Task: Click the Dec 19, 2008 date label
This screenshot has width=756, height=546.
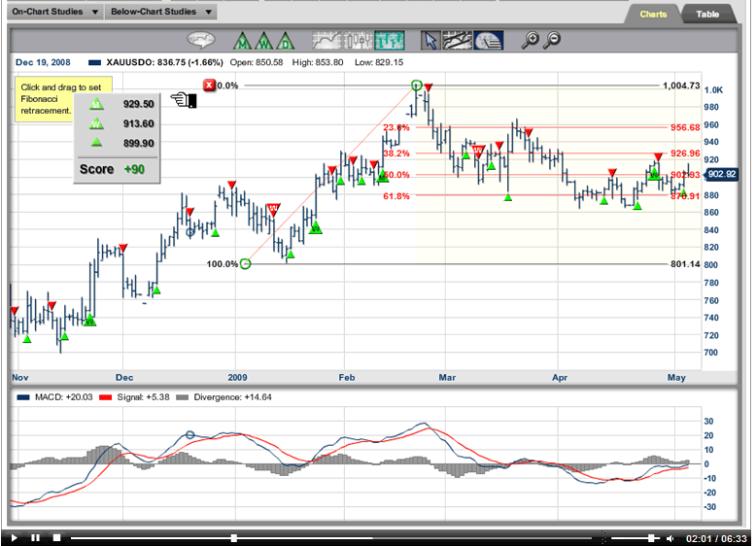Action: pyautogui.click(x=43, y=62)
